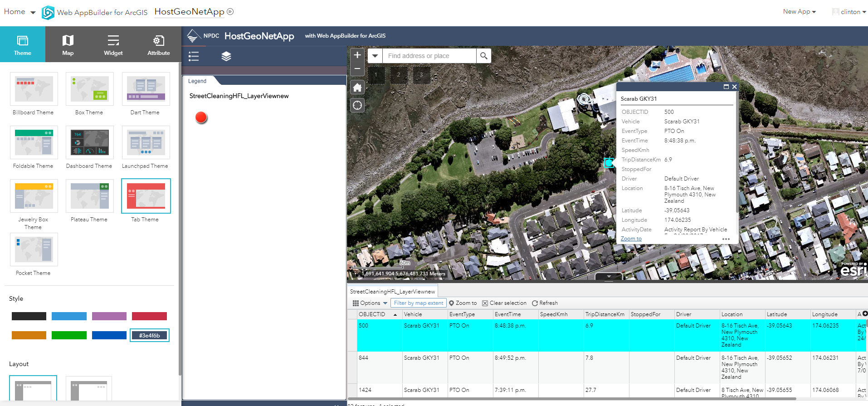Select the Tab Theme thumbnail
This screenshot has height=406, width=868.
pos(146,196)
